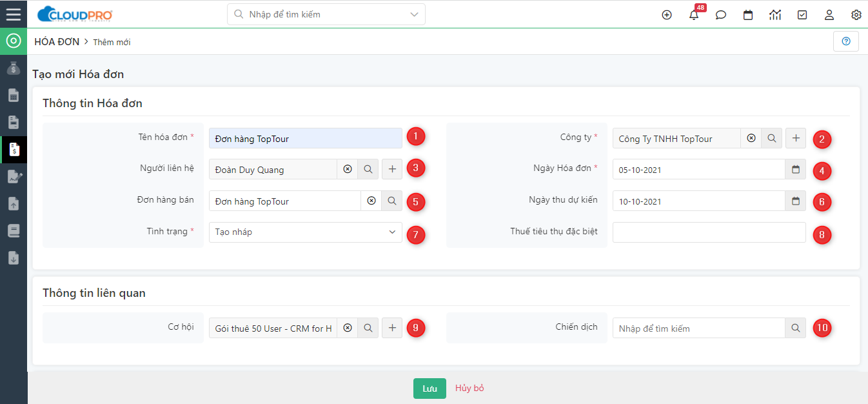Viewport: 868px width, 404px height.
Task: Open the Ngày Hóa đơn date picker
Action: pos(796,169)
